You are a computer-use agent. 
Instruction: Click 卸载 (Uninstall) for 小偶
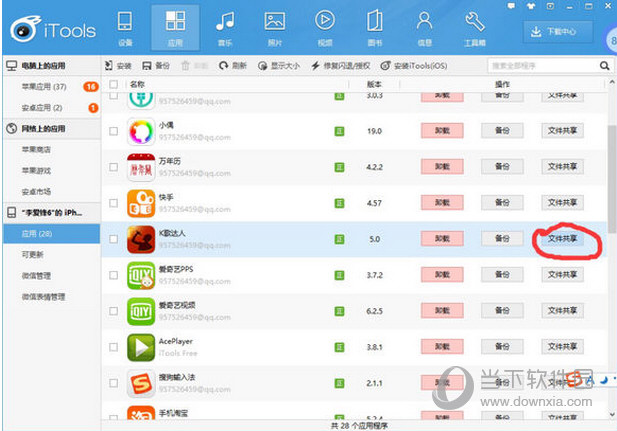442,131
